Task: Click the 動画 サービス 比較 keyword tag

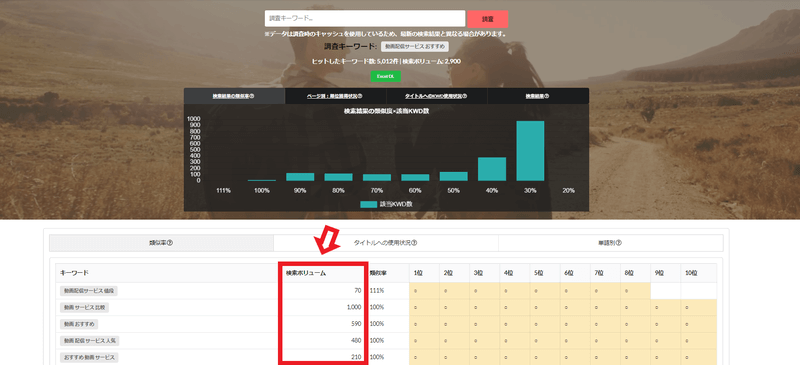Action: [85, 307]
